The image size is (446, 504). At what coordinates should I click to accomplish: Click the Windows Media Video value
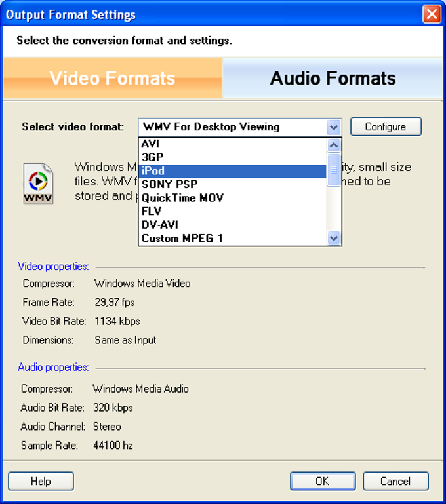click(142, 284)
